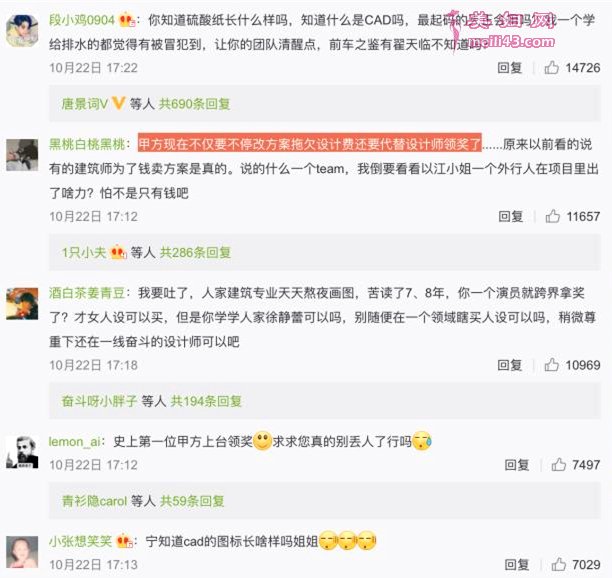
Task: Click the crown badge next to 段小鸡0904
Action: [127, 20]
